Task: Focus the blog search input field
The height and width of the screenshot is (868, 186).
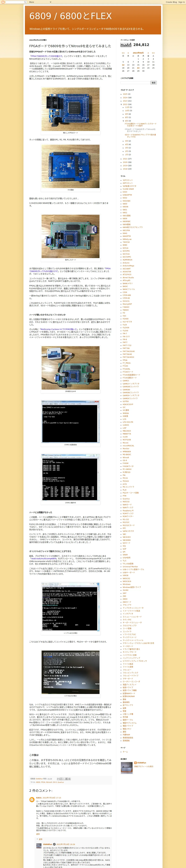Action: point(135,83)
